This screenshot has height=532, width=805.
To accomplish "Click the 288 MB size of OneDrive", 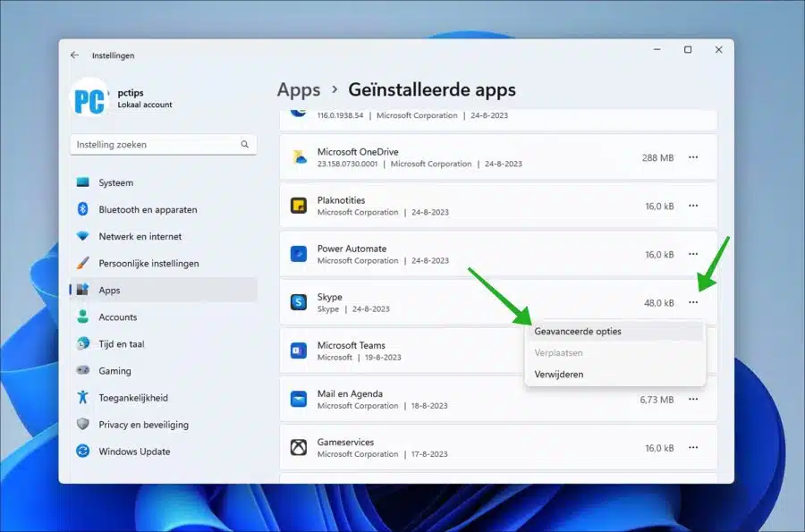I will tap(657, 157).
